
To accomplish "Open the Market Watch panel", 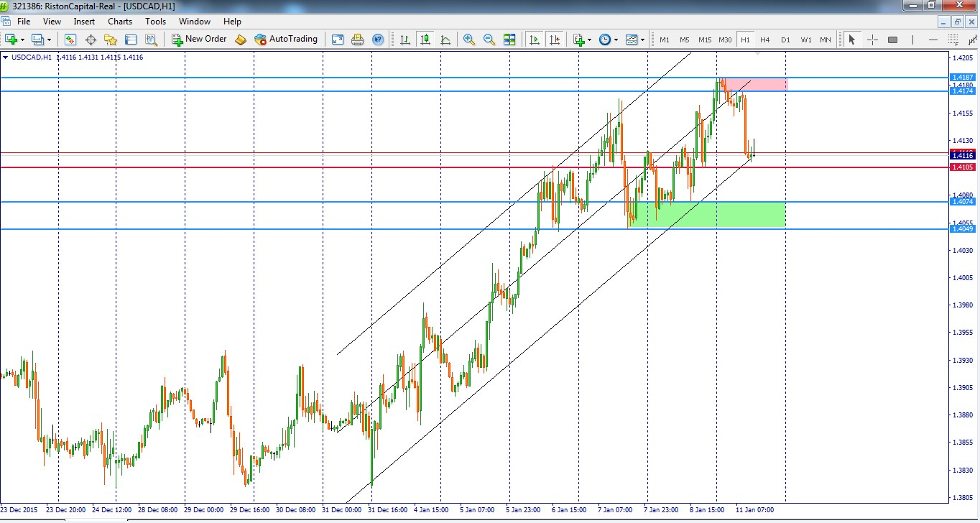I will (x=70, y=40).
